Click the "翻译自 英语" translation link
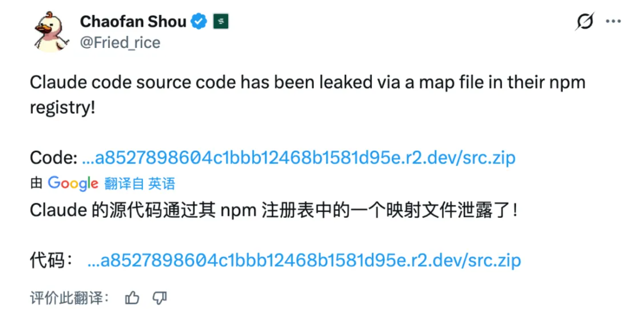The width and height of the screenshot is (644, 309). coord(139,183)
